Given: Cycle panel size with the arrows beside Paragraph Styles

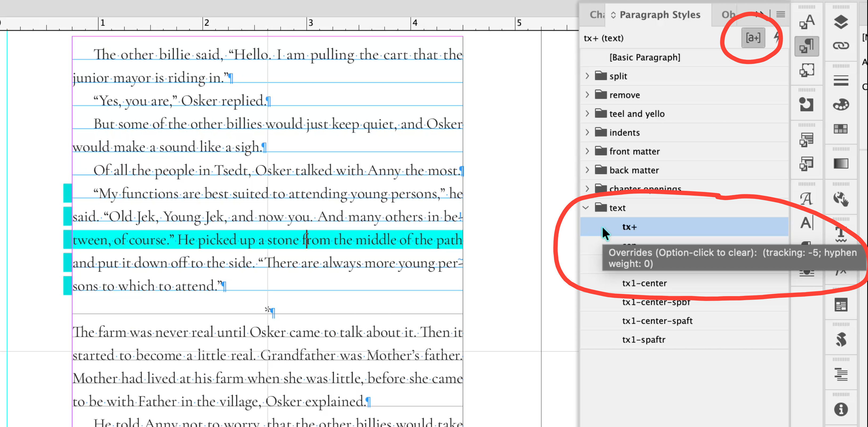Looking at the screenshot, I should pos(613,15).
